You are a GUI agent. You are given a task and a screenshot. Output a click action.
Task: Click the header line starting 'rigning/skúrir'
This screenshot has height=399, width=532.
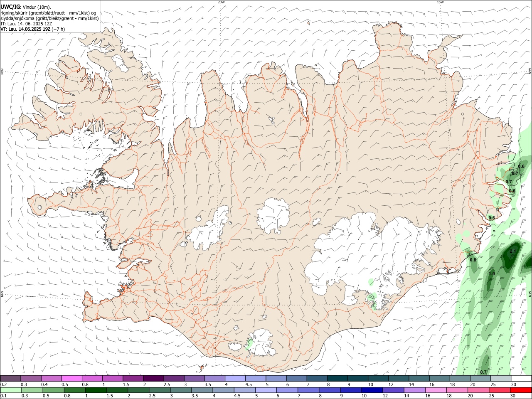[x=48, y=12]
